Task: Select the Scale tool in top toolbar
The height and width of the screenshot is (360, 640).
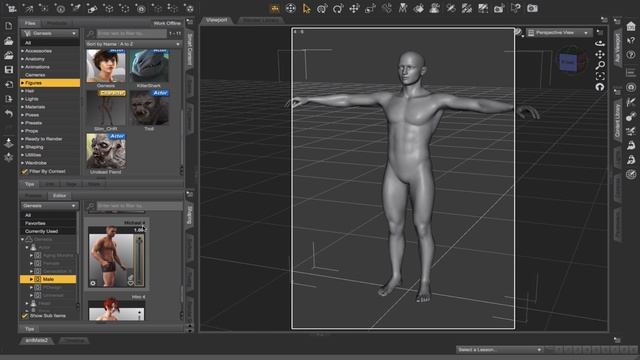Action: (x=370, y=9)
